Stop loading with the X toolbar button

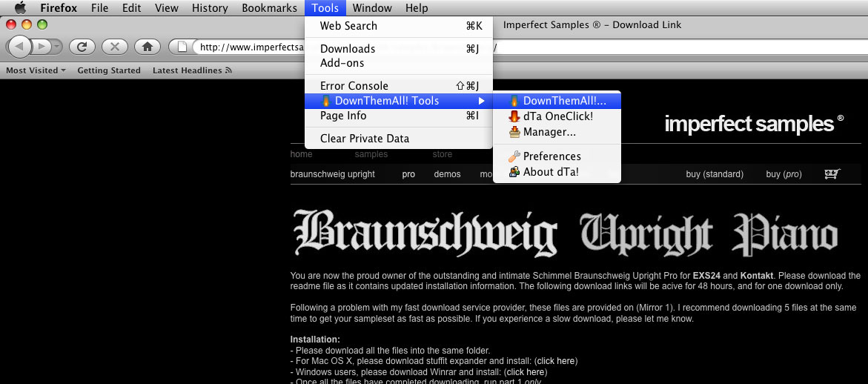pyautogui.click(x=115, y=47)
